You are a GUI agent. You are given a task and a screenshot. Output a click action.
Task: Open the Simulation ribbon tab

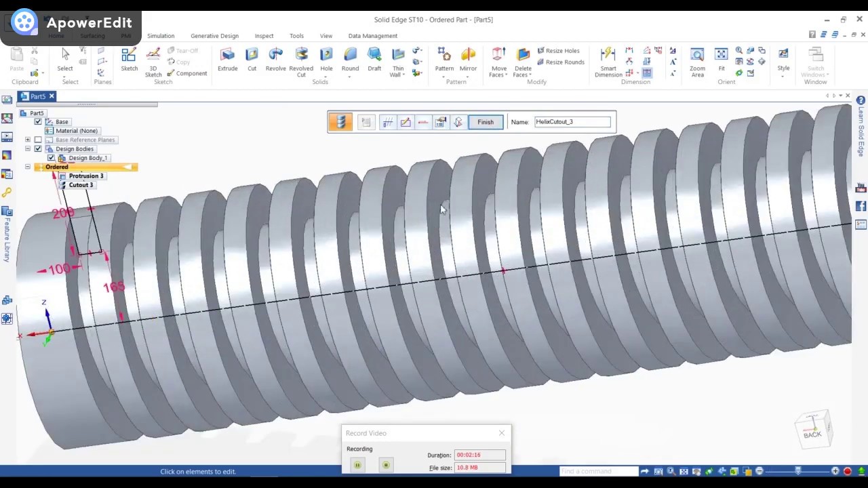[161, 36]
